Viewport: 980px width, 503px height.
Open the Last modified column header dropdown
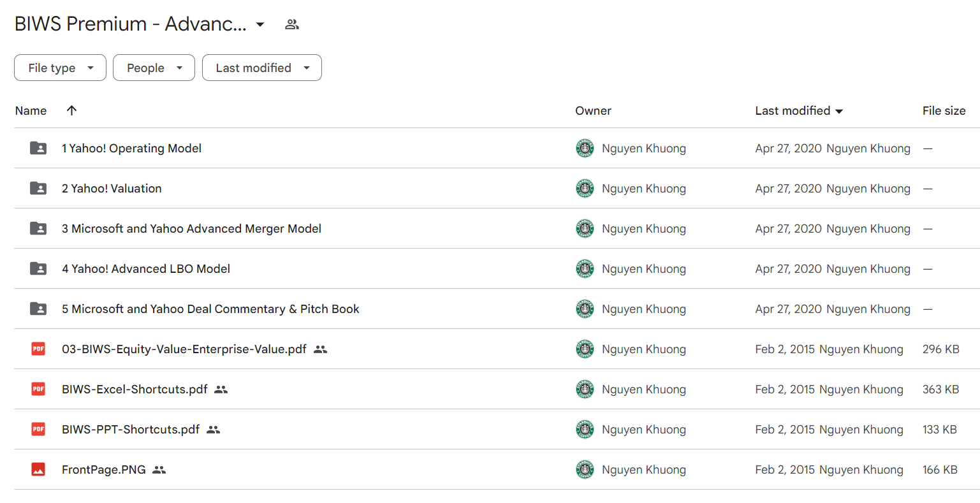tap(839, 111)
